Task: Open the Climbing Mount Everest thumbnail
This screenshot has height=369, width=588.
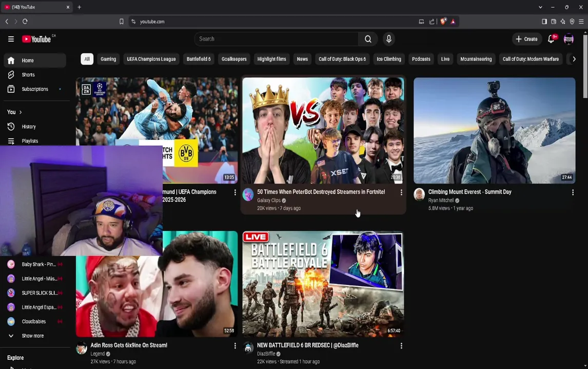Action: click(494, 130)
